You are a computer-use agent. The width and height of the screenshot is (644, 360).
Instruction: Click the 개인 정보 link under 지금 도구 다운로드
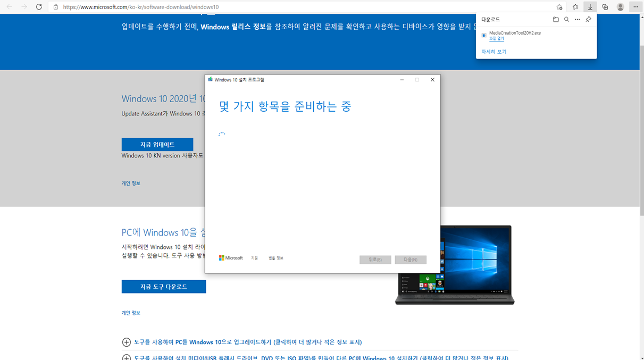tap(131, 313)
